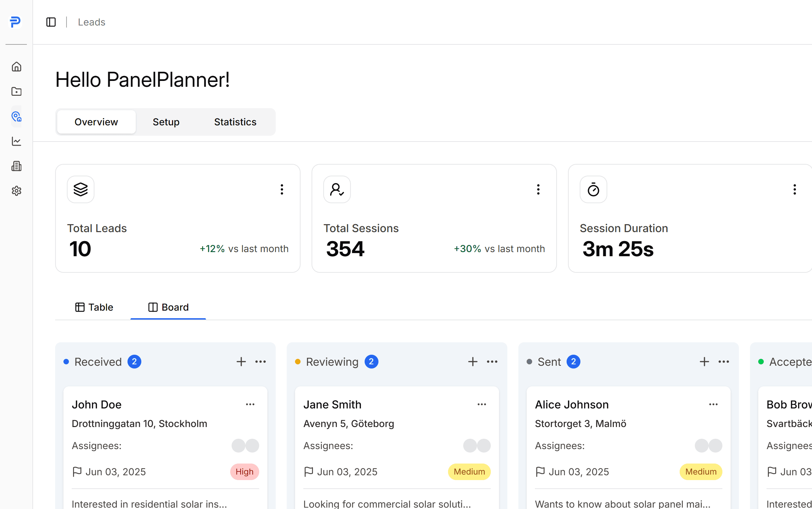This screenshot has width=812, height=509.
Task: Click the Leads breadcrumb
Action: point(92,22)
